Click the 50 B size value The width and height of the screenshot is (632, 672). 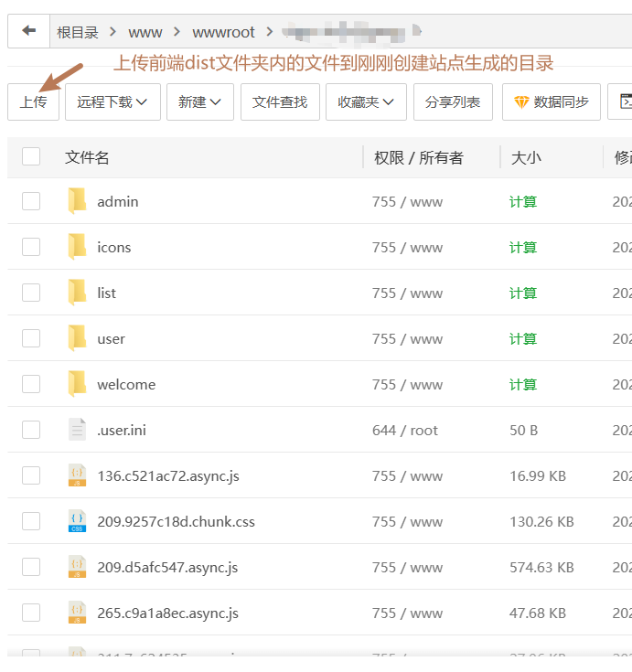tap(523, 431)
